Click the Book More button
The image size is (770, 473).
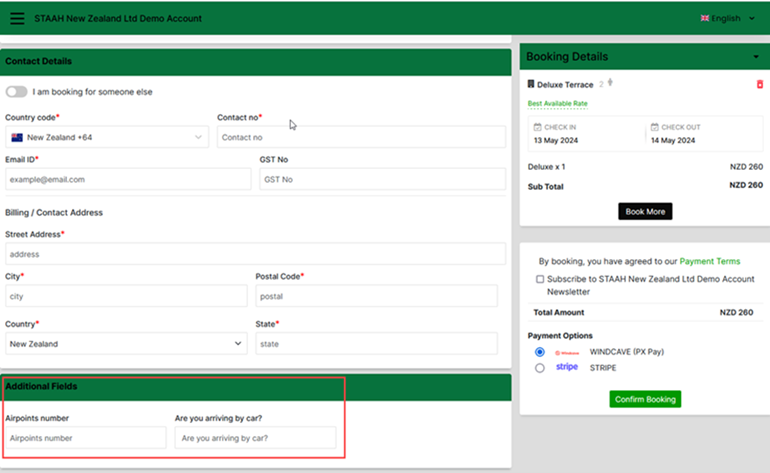[645, 211]
